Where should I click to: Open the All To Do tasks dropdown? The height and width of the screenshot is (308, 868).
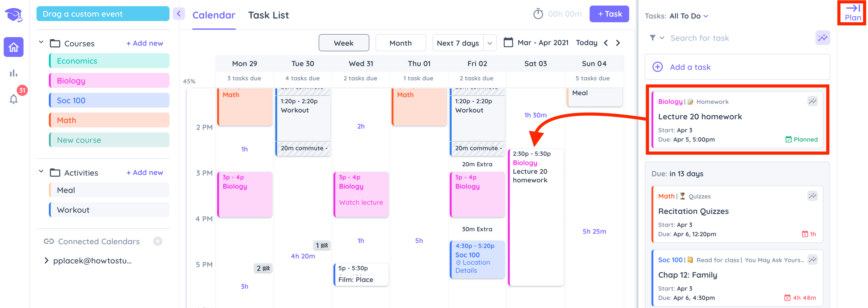[x=689, y=16]
